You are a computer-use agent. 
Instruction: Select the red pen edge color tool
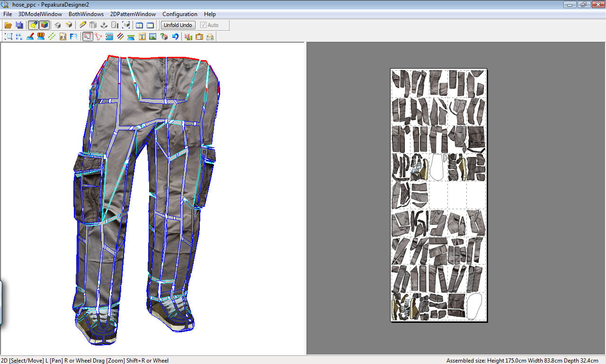(30, 36)
